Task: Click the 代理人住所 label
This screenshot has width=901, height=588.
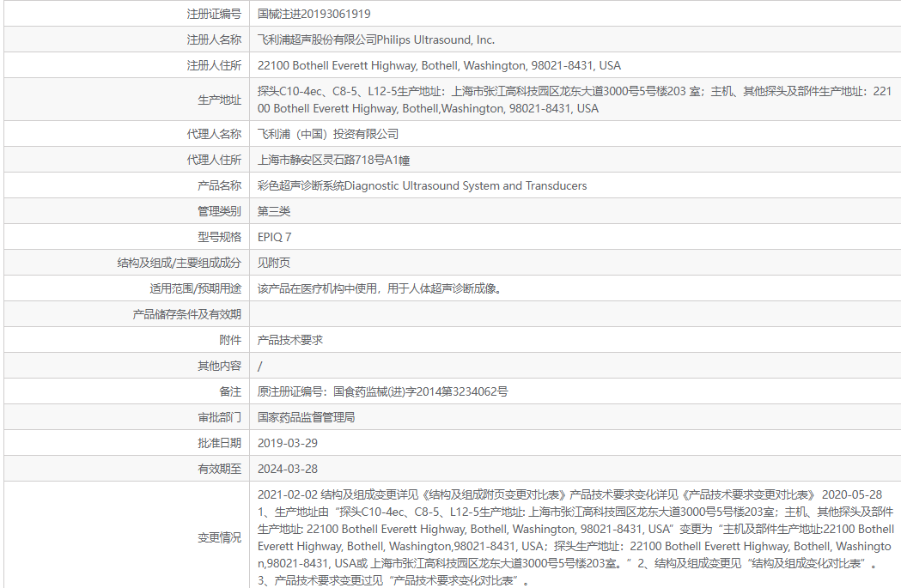Action: [214, 160]
